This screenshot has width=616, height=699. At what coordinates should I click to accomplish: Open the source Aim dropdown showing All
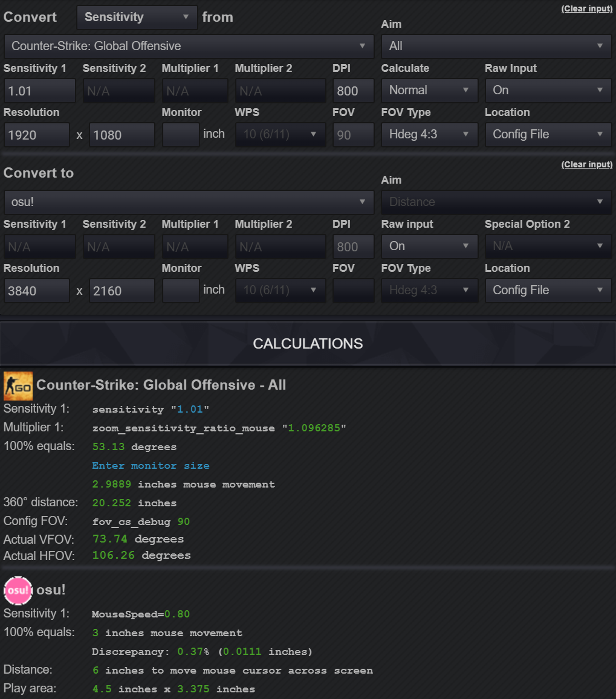(496, 47)
